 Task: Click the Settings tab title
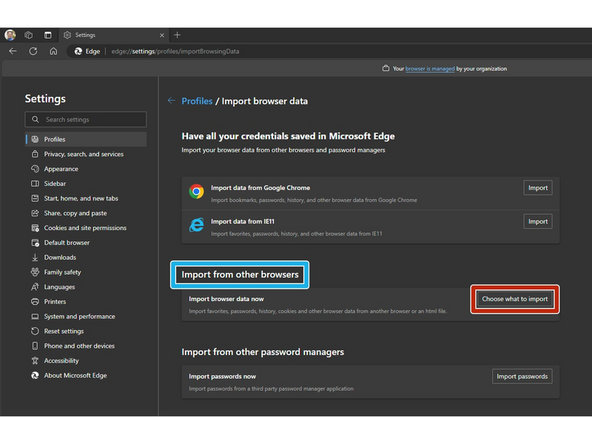click(x=85, y=35)
